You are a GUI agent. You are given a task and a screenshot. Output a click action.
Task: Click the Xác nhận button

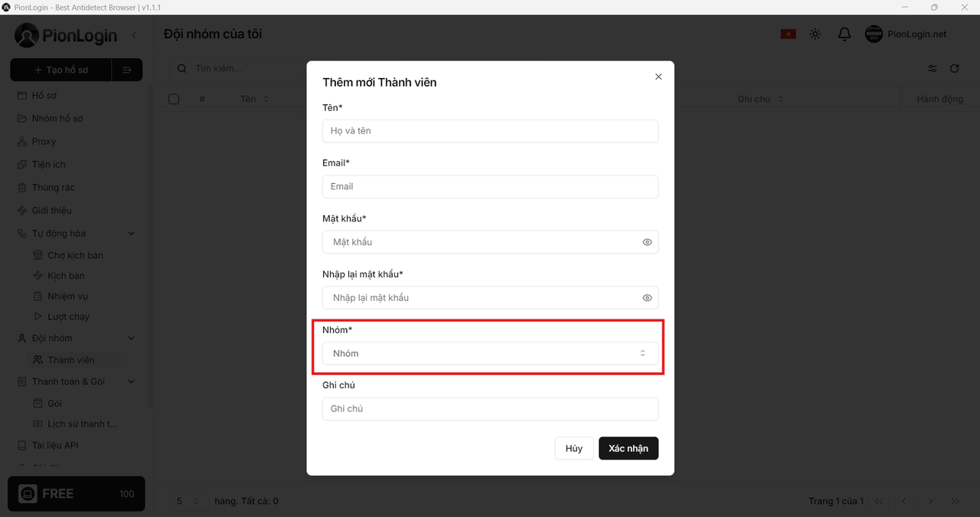[x=628, y=448]
